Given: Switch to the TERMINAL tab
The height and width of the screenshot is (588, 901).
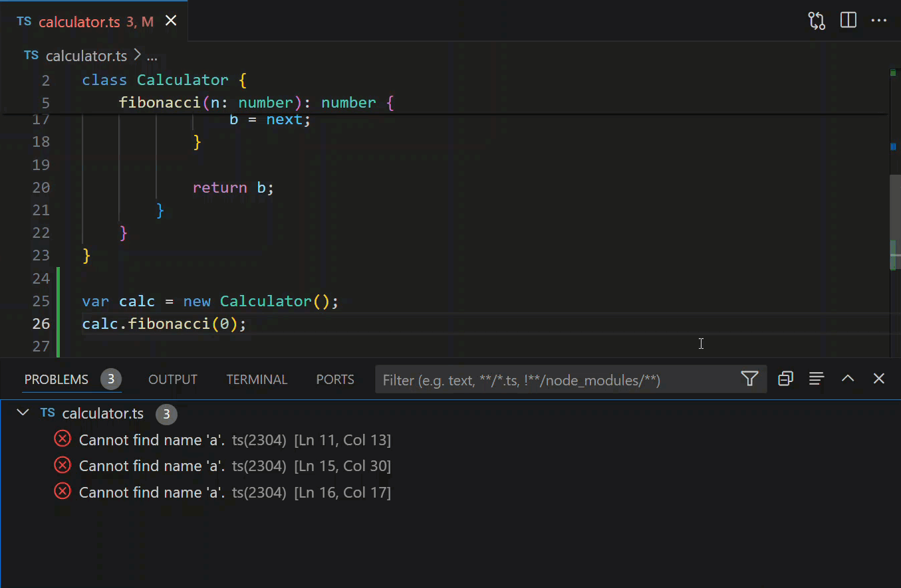Looking at the screenshot, I should click(257, 379).
